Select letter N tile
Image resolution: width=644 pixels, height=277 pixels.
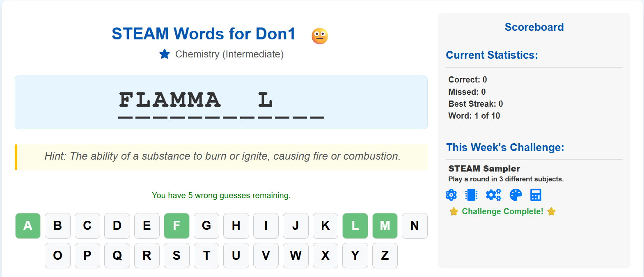pyautogui.click(x=415, y=226)
